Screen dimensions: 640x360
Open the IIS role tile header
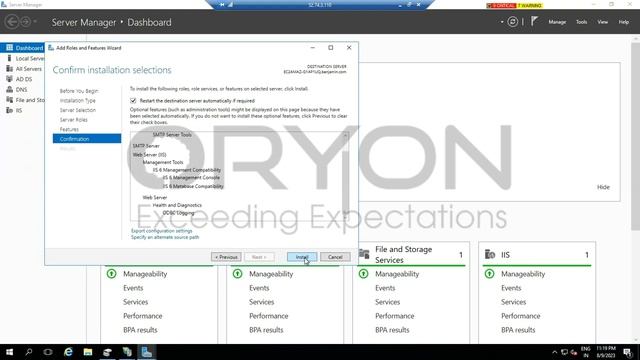click(537, 255)
